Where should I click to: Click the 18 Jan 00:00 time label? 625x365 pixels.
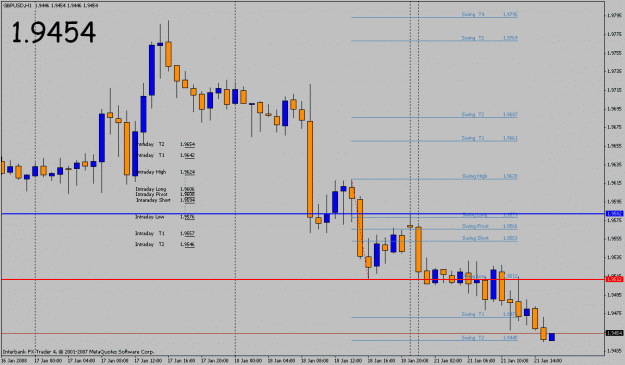click(x=248, y=361)
